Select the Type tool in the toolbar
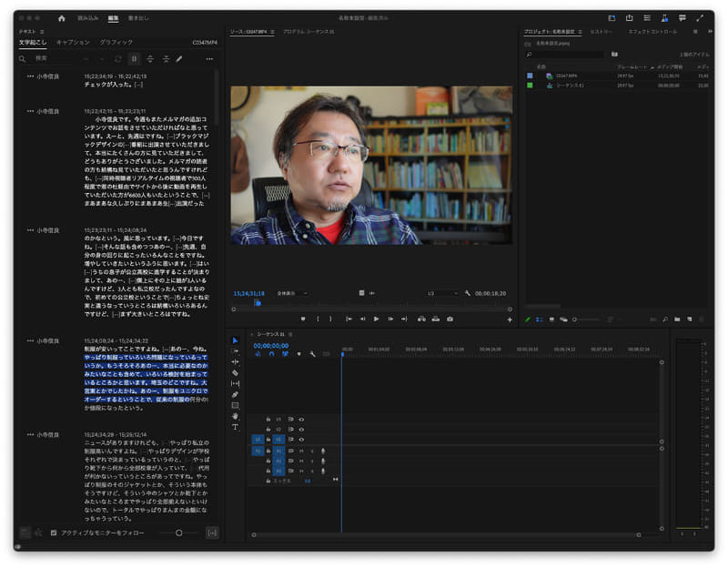 tap(235, 427)
